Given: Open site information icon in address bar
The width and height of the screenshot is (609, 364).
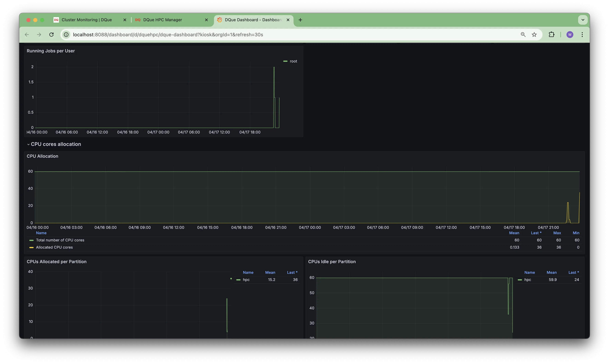Looking at the screenshot, I should (x=66, y=35).
